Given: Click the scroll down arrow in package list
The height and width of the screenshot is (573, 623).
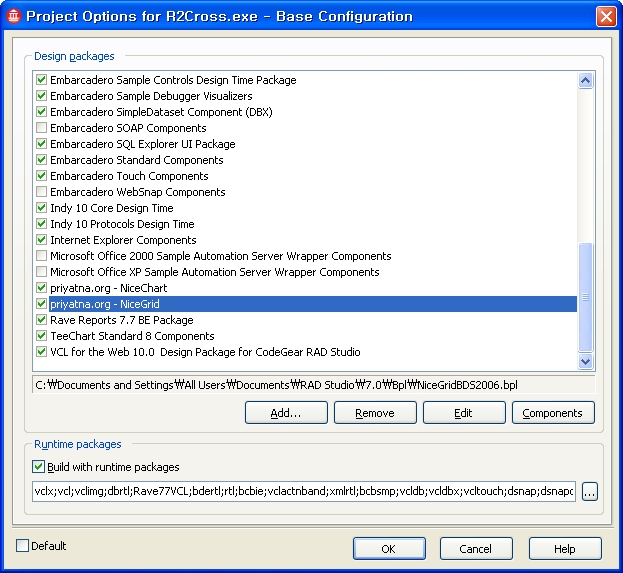Looking at the screenshot, I should tap(586, 361).
